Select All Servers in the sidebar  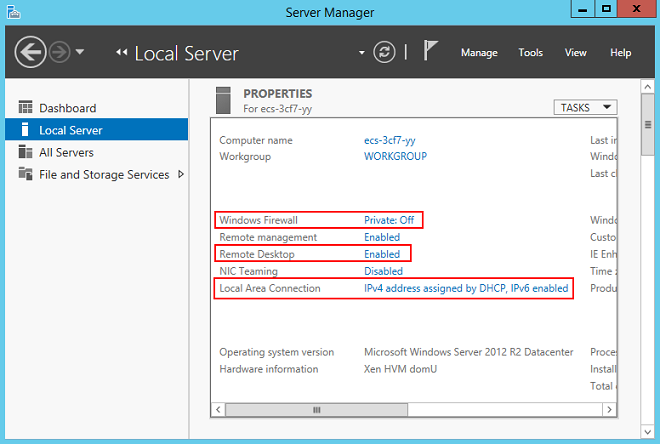97,152
